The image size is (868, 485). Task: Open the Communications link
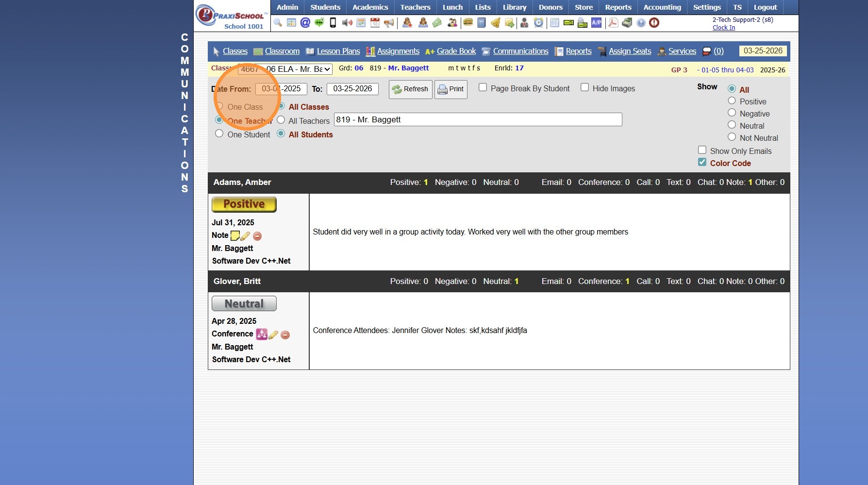tap(521, 51)
